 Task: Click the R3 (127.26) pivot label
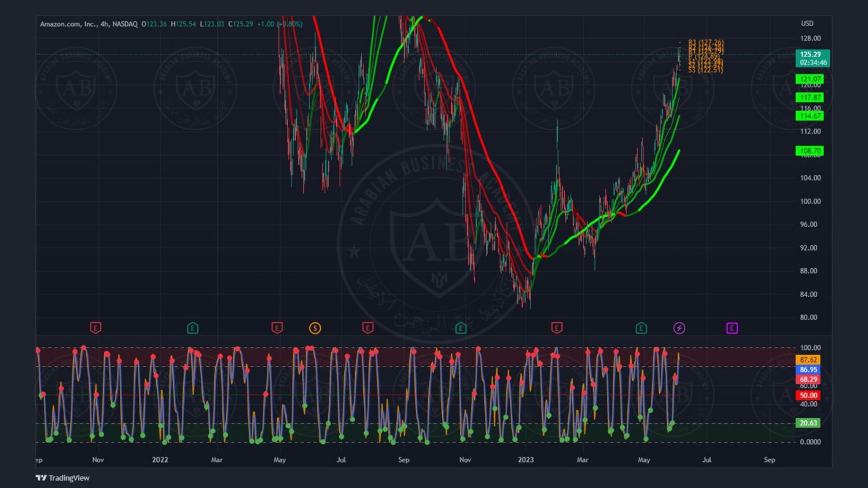click(x=706, y=42)
